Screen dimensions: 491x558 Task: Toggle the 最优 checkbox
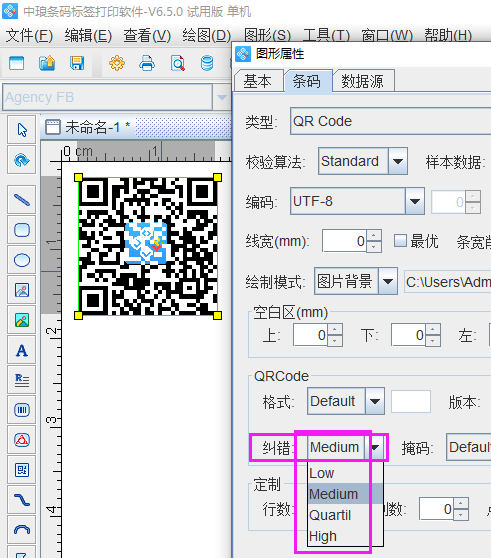[x=400, y=241]
